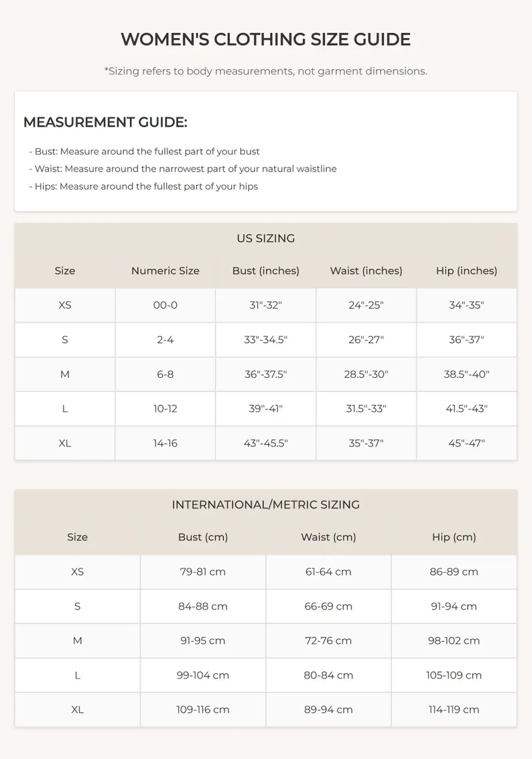532x759 pixels.
Task: Click the Women's Clothing Size Guide title
Action: point(265,40)
